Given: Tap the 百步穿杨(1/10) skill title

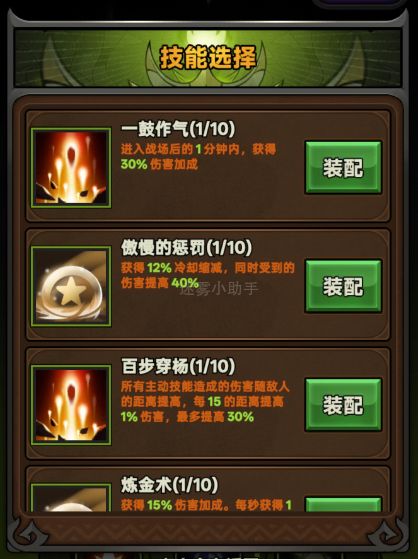Looking at the screenshot, I should 178,366.
